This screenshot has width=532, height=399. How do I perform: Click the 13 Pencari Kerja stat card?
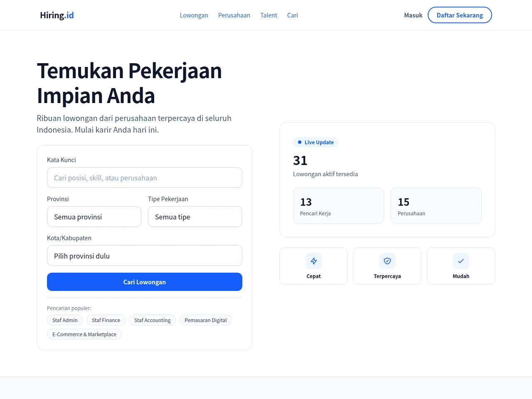pyautogui.click(x=338, y=206)
